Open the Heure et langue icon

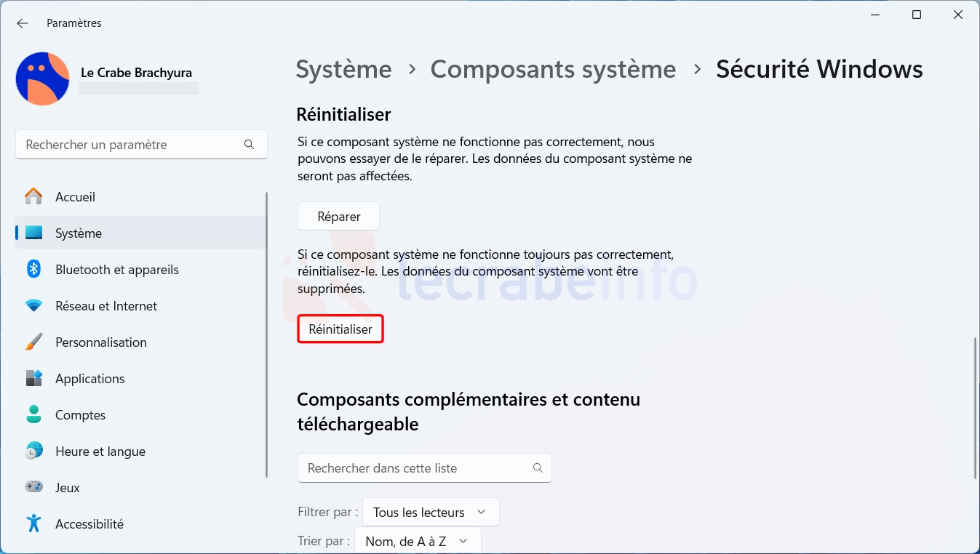click(x=33, y=451)
